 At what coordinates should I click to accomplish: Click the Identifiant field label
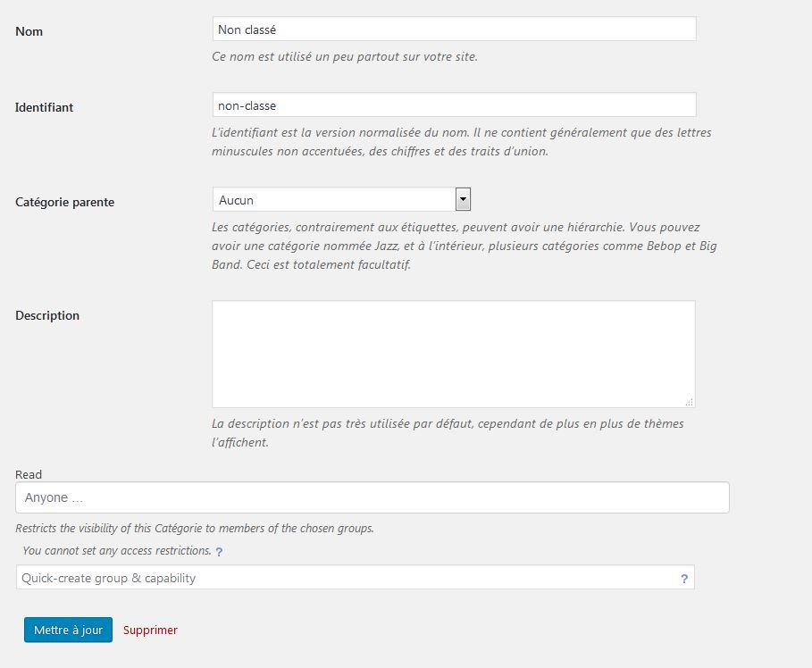(x=44, y=107)
